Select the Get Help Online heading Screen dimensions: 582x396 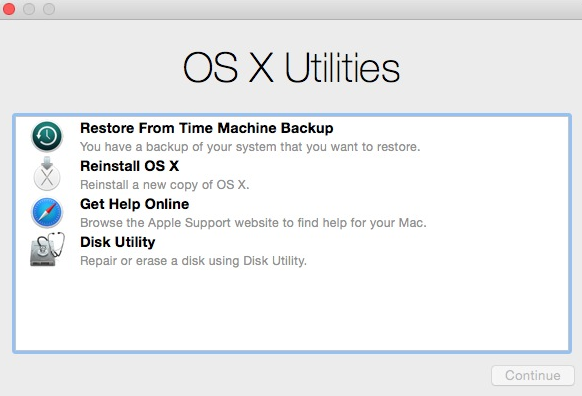click(135, 204)
